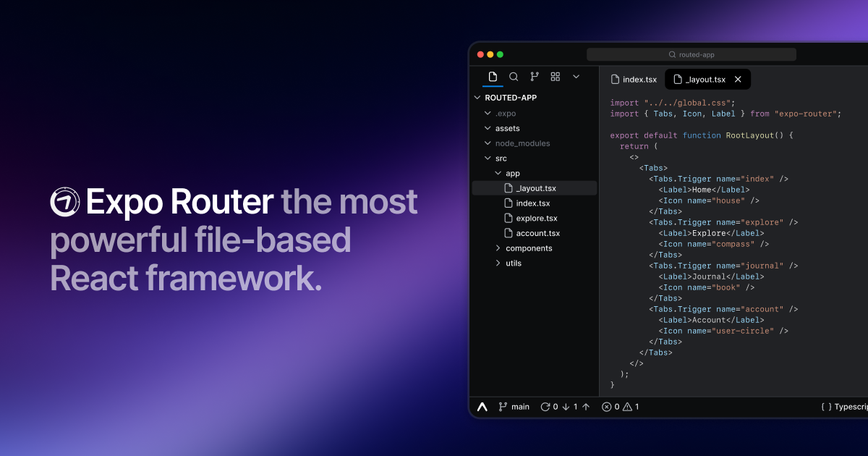Open the Explorer files icon in sidebar
This screenshot has height=456, width=868.
tap(493, 77)
